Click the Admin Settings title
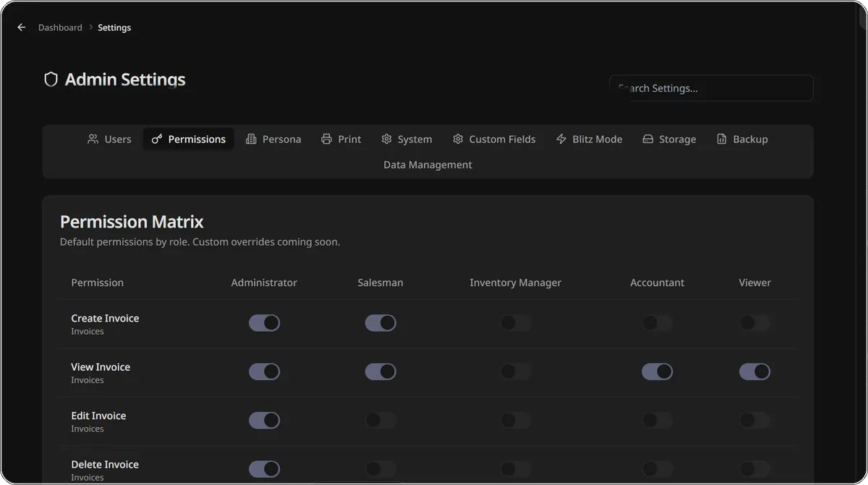The width and height of the screenshot is (868, 485). pos(125,80)
